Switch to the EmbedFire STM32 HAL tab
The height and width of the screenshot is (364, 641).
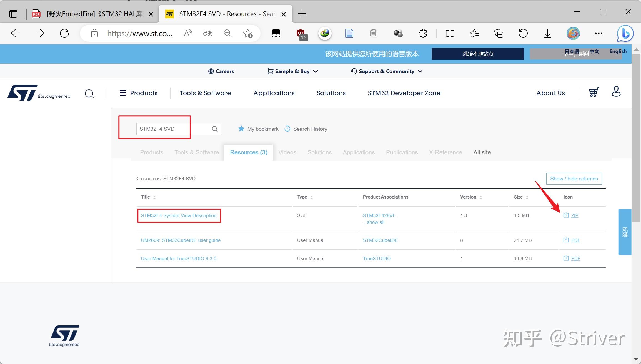pos(92,14)
